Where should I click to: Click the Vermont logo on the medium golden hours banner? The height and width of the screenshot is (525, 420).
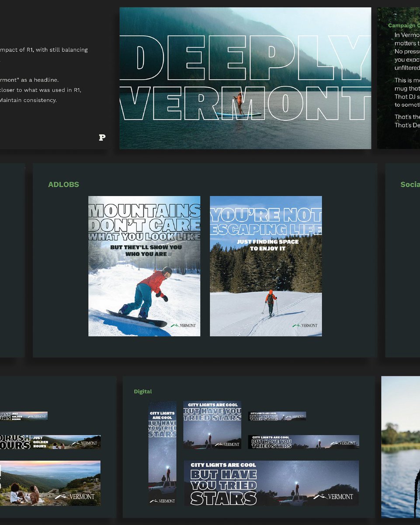(x=85, y=443)
